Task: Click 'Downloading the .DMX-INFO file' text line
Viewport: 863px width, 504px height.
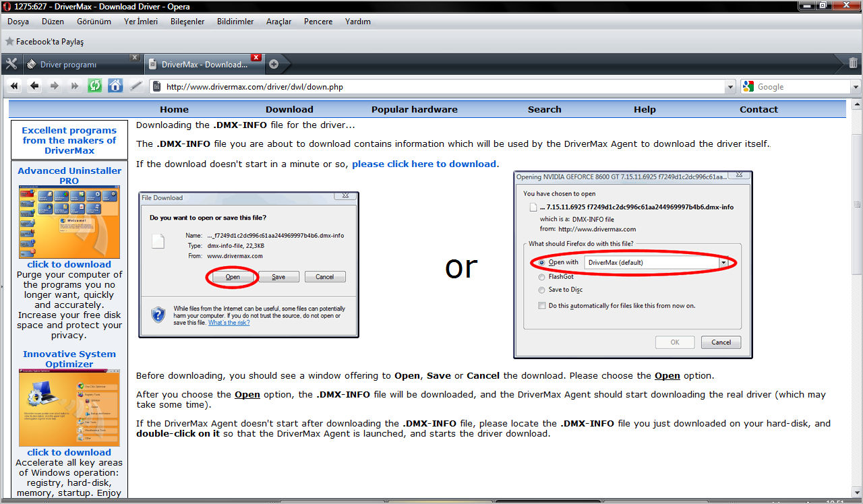Action: coord(245,125)
